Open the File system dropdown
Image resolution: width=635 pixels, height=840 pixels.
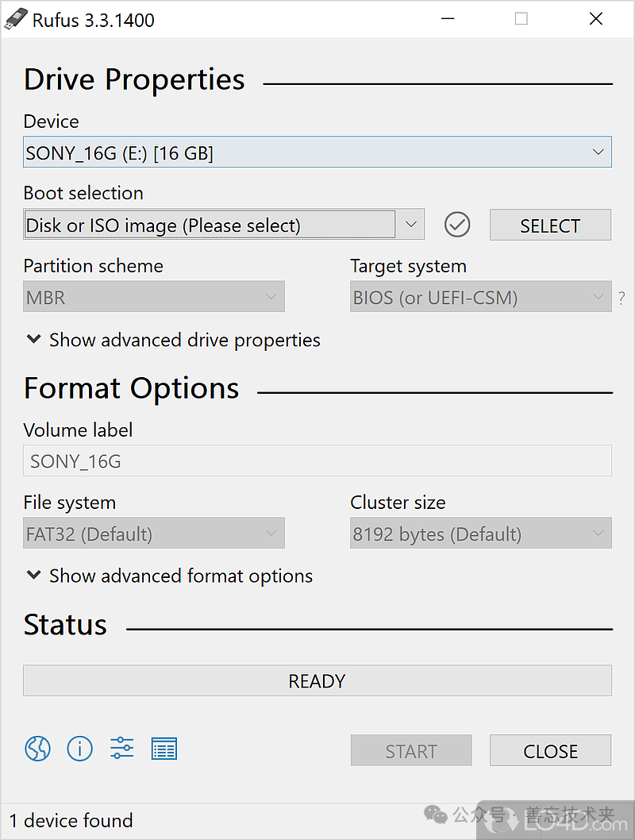154,534
